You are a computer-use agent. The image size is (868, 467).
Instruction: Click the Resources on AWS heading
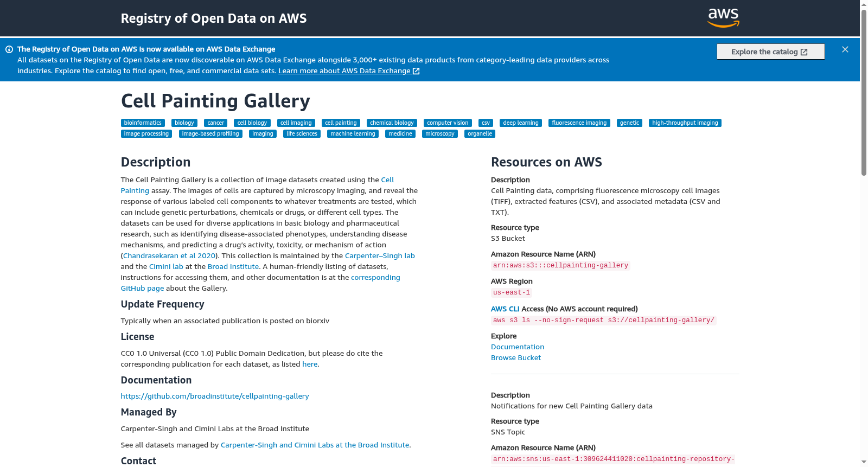click(546, 162)
